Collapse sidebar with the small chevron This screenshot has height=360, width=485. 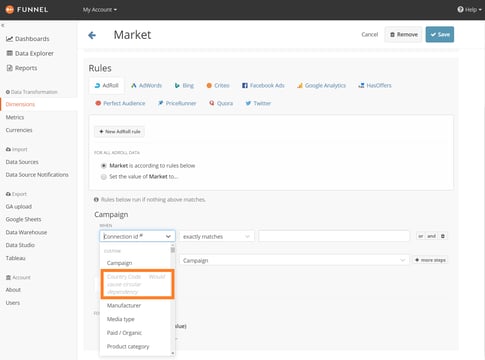2,25
